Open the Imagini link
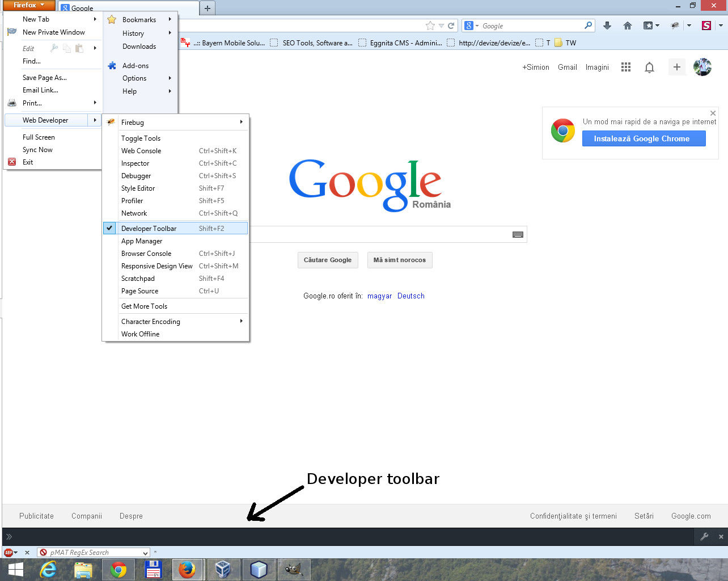The image size is (728, 581). point(597,67)
